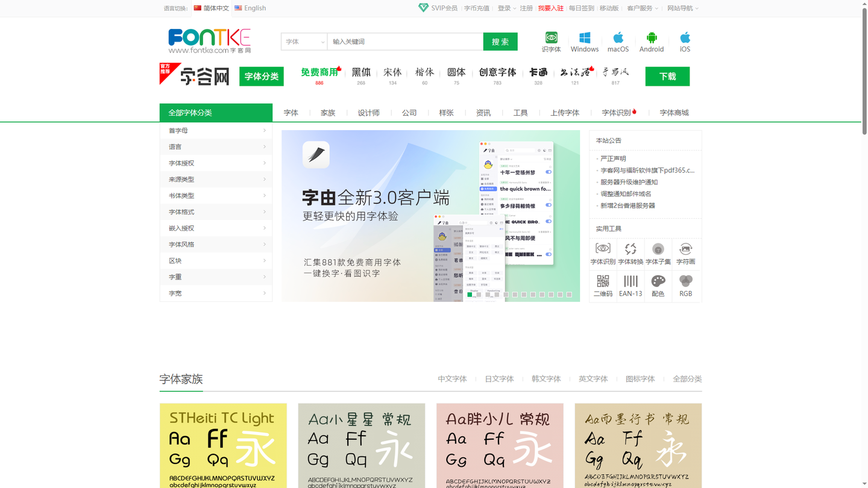Select the 图标字体 tab
Screen dimensions: 868x488
[x=640, y=379]
